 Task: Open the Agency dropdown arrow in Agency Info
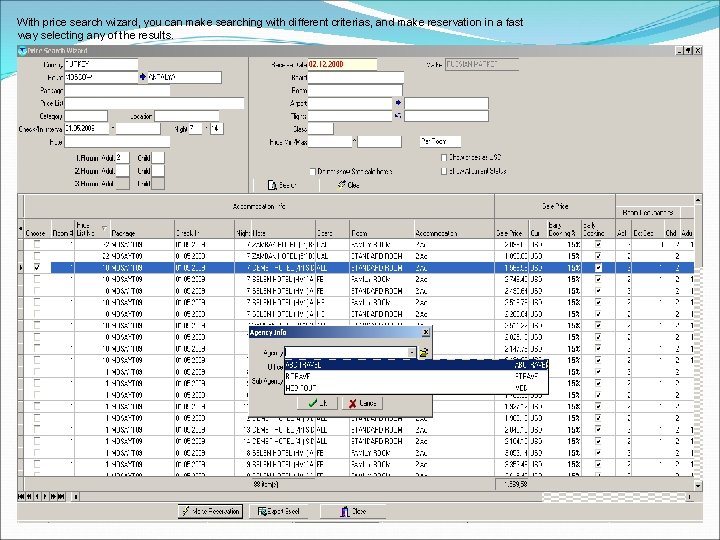(x=412, y=353)
